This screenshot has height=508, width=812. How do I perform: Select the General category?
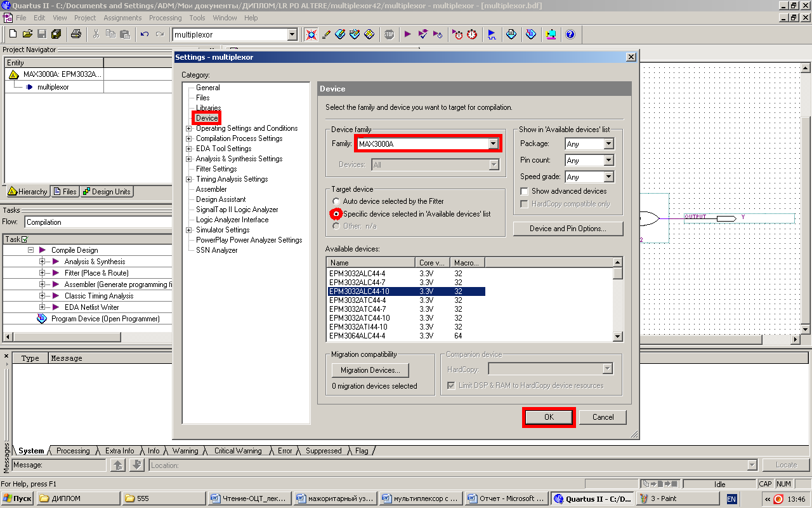point(208,88)
